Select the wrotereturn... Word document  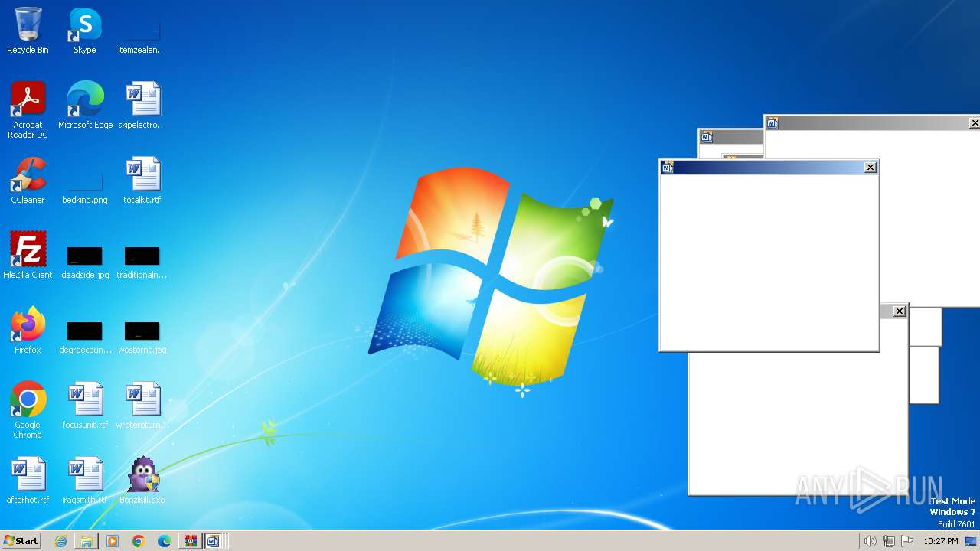point(142,406)
